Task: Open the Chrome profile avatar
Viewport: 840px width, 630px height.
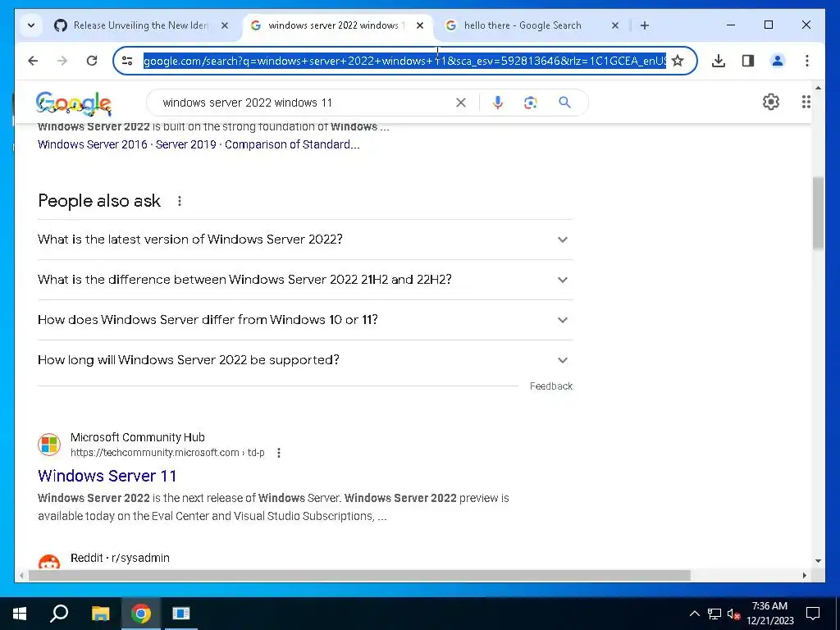Action: click(778, 61)
